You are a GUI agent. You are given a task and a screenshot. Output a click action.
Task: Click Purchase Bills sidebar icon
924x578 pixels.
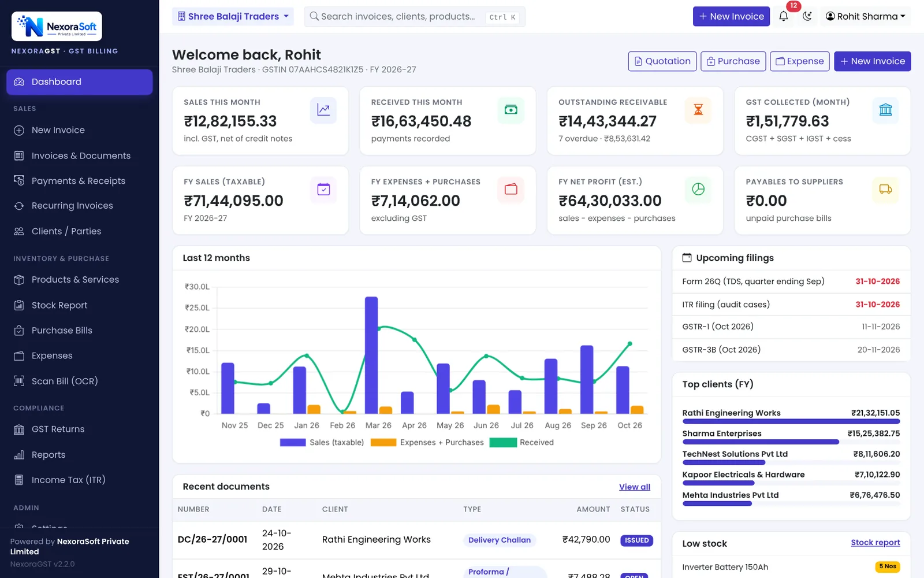click(x=19, y=331)
